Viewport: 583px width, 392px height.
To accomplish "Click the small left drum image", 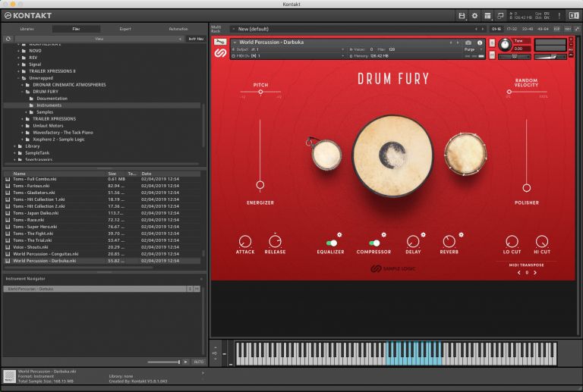I will pos(326,155).
